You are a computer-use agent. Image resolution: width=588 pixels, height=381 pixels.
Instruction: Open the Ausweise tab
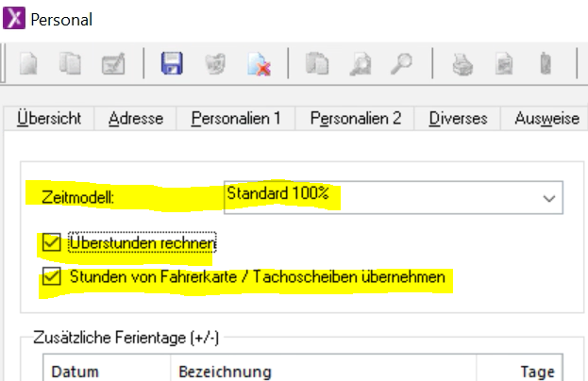pyautogui.click(x=546, y=119)
